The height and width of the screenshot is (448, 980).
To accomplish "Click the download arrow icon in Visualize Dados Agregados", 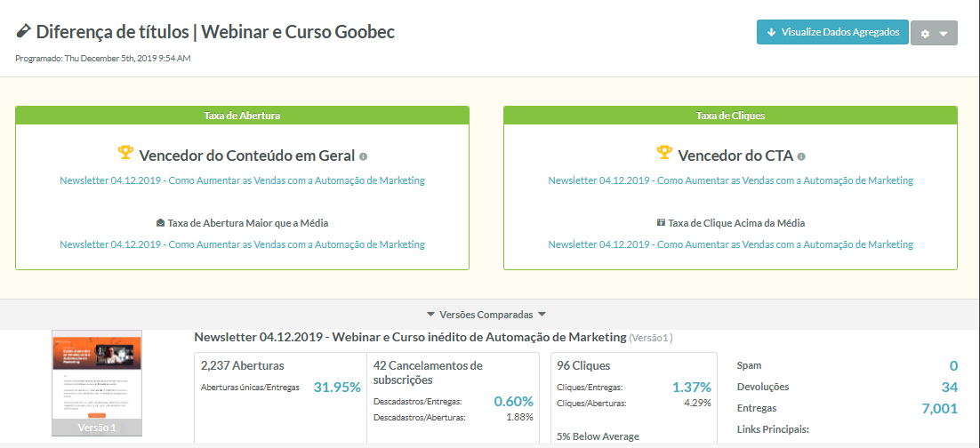I will pos(771,33).
